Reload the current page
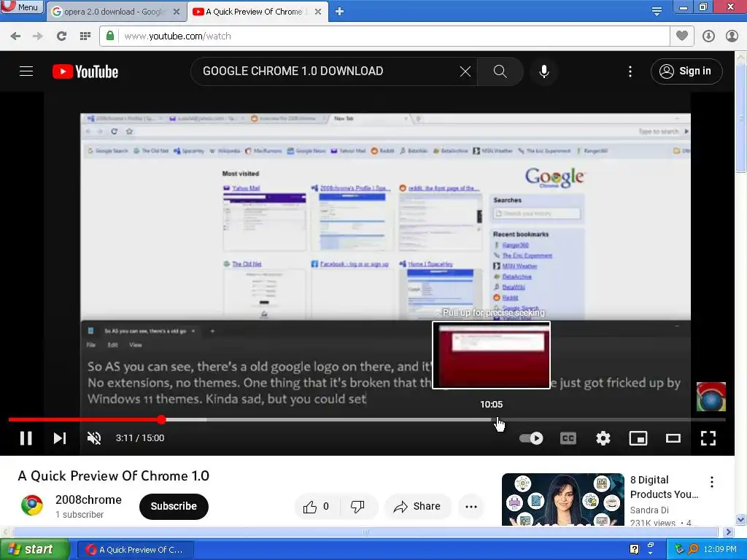This screenshot has height=560, width=747. tap(61, 36)
